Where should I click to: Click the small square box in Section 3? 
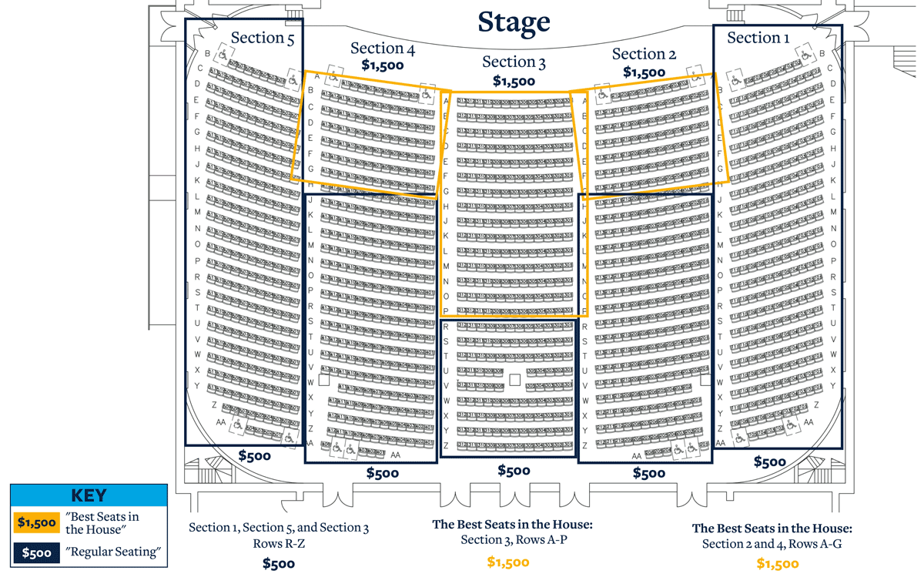click(514, 379)
